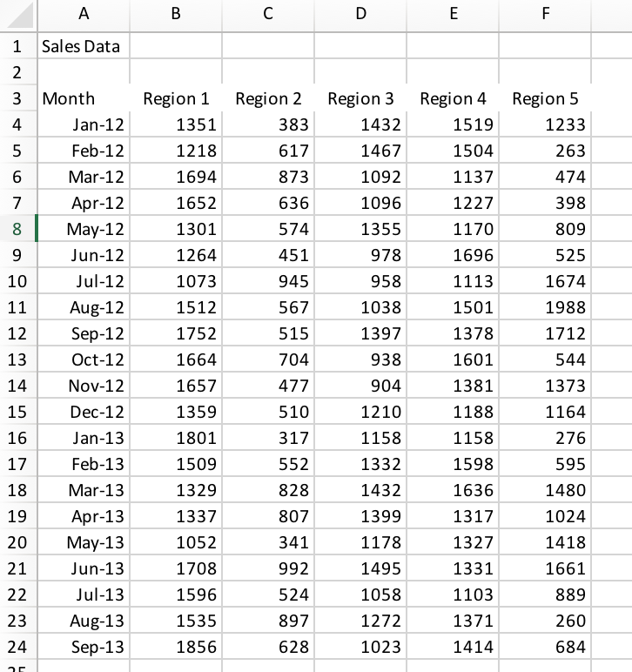Viewport: 632px width, 672px height.
Task: Select row 16 header
Action: (18, 438)
